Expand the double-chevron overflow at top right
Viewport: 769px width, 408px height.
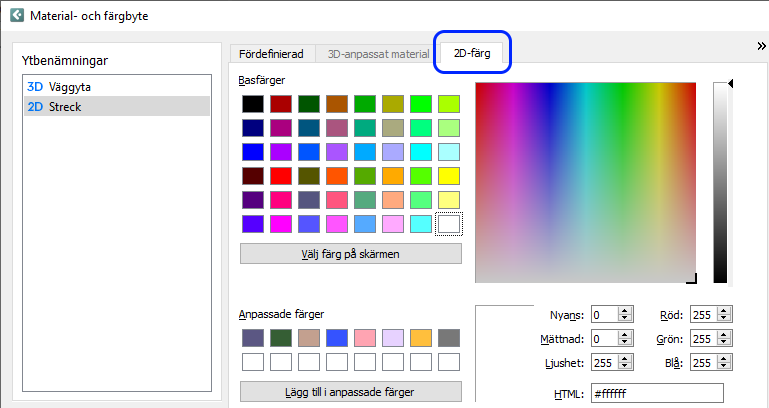(x=760, y=46)
